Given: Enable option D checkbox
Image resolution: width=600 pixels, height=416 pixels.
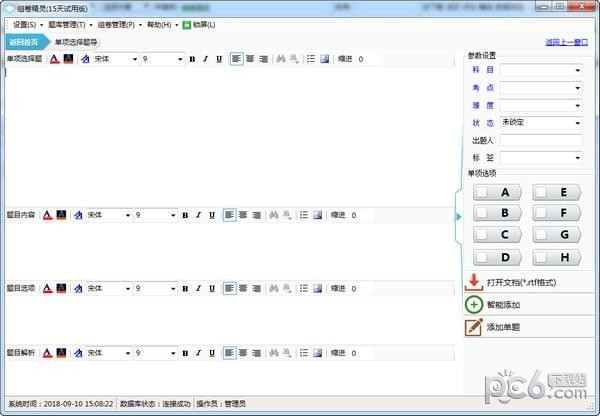Looking at the screenshot, I should 482,257.
